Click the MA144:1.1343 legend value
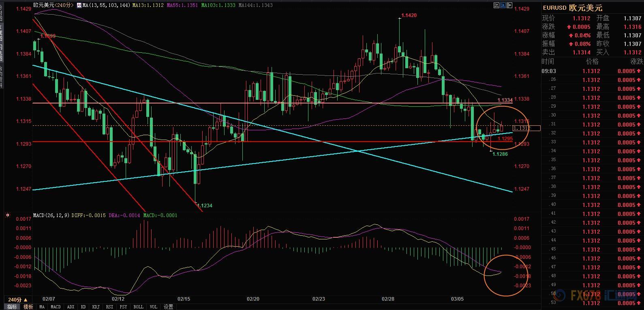This screenshot has height=310, width=644. (x=255, y=5)
